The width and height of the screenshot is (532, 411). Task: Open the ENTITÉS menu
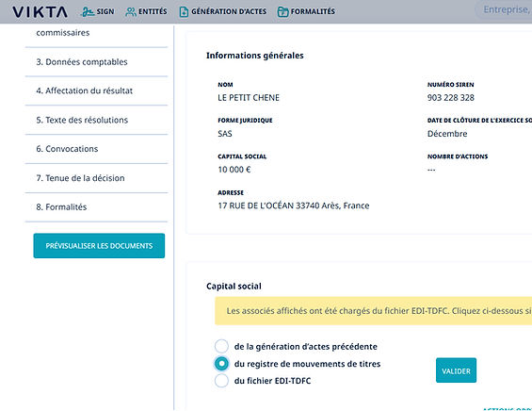(146, 12)
